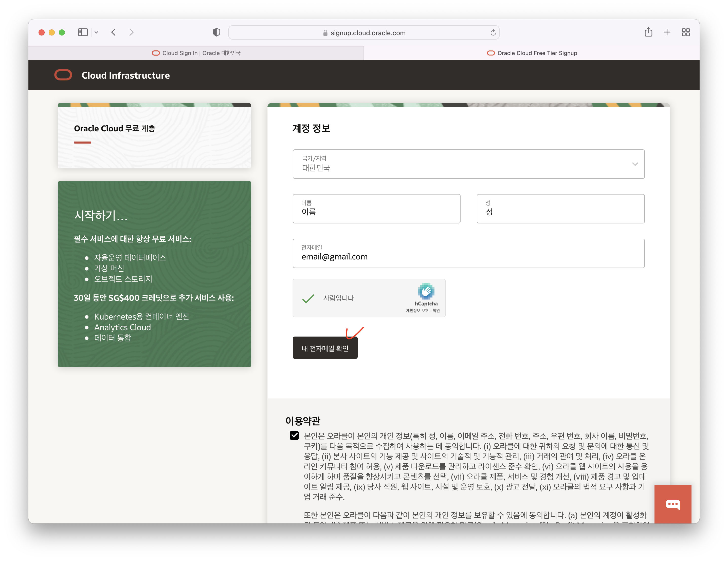Expand the sidebar options chevron menu

[x=96, y=32]
